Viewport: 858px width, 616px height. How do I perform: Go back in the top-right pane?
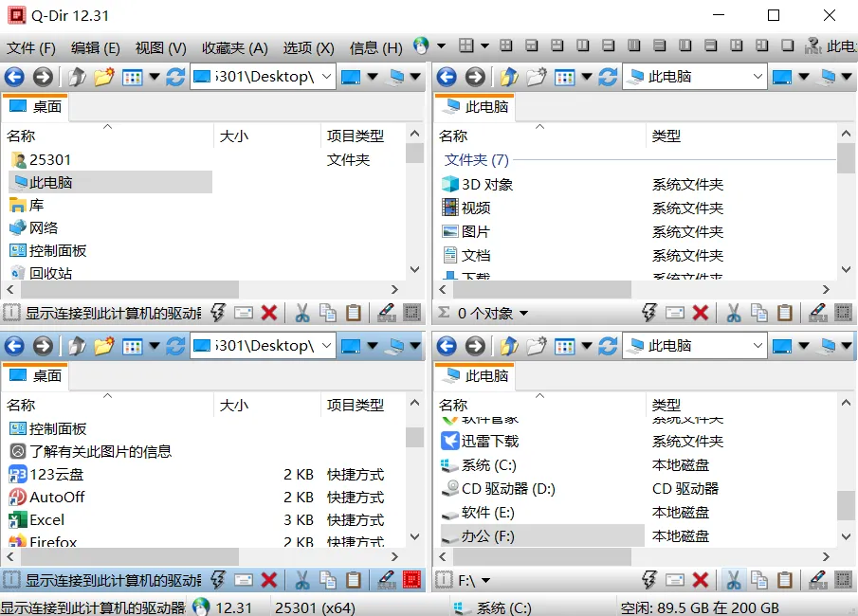447,77
